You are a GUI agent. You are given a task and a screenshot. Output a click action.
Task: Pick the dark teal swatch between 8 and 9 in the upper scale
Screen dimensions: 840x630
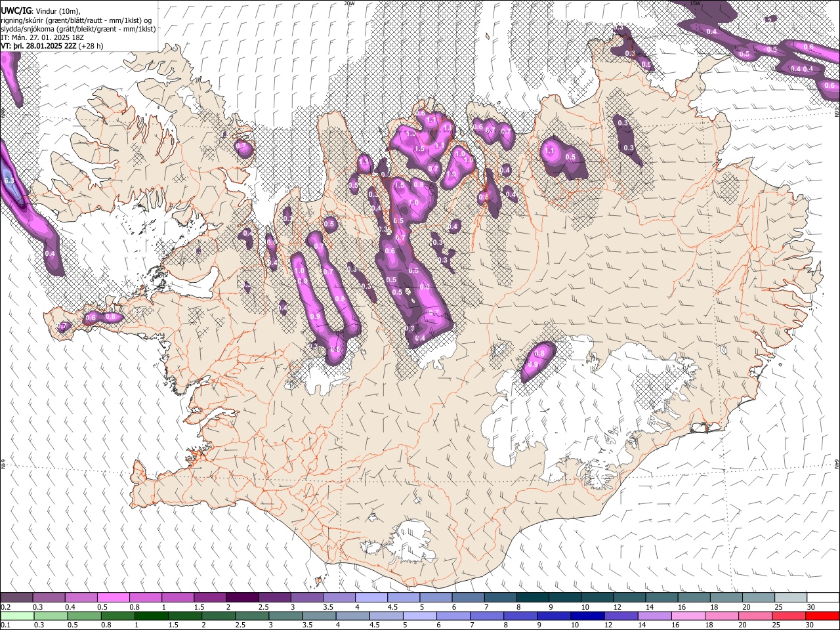pos(532,598)
